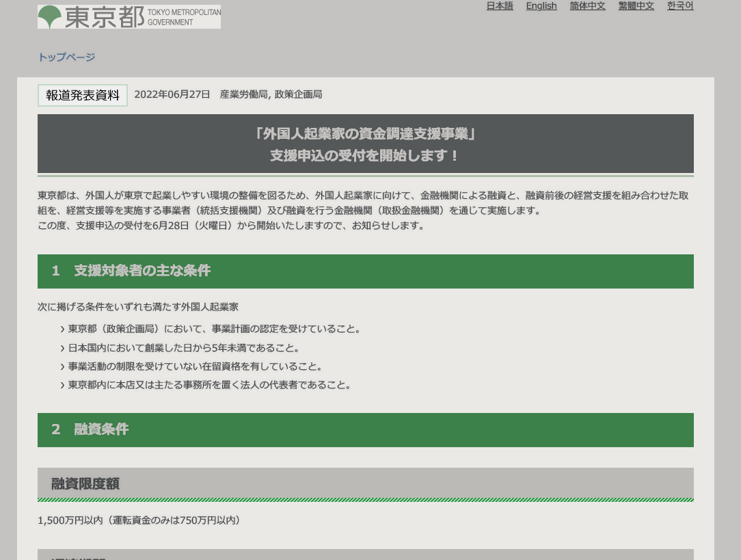Go to トップページ via the breadcrumb

[x=66, y=57]
